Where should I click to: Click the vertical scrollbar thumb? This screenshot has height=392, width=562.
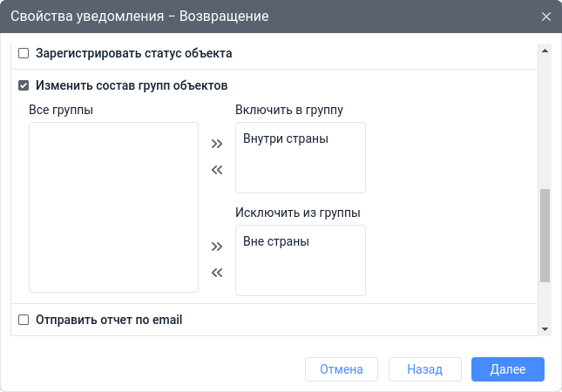(545, 235)
